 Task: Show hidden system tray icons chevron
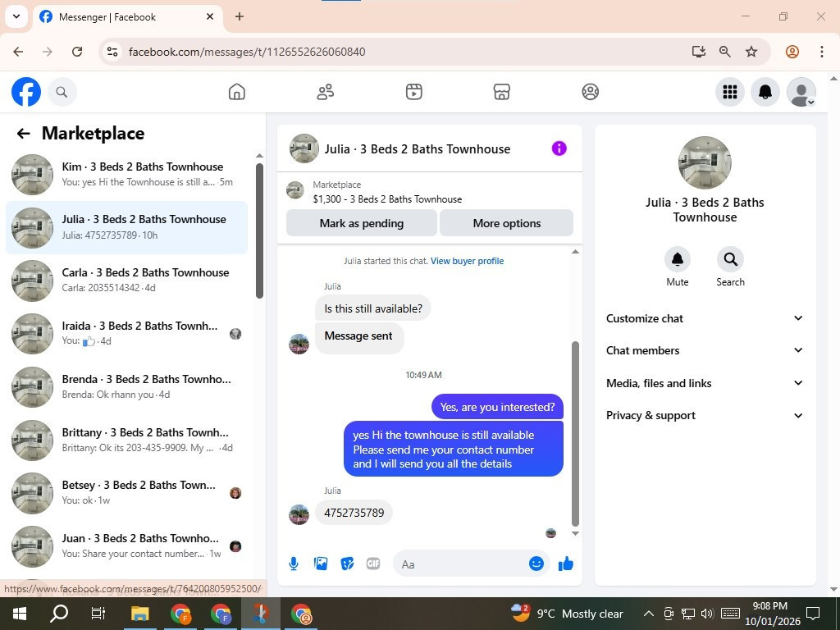point(648,614)
